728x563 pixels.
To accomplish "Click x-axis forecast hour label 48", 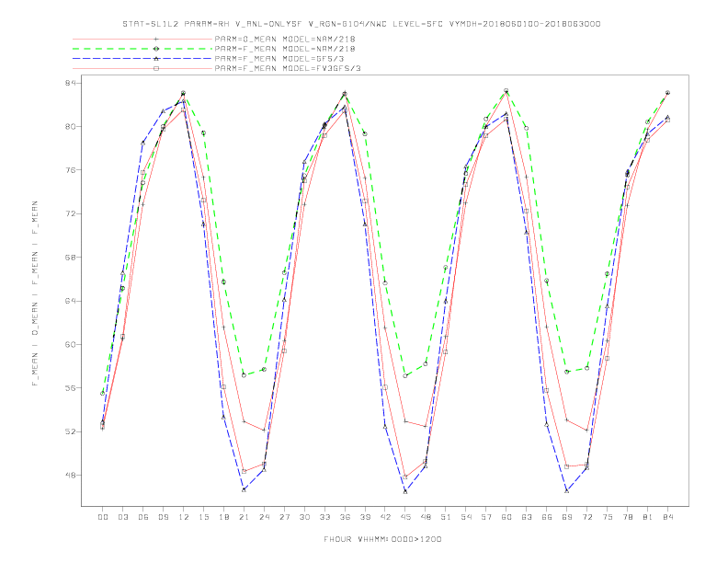I will (x=426, y=517).
